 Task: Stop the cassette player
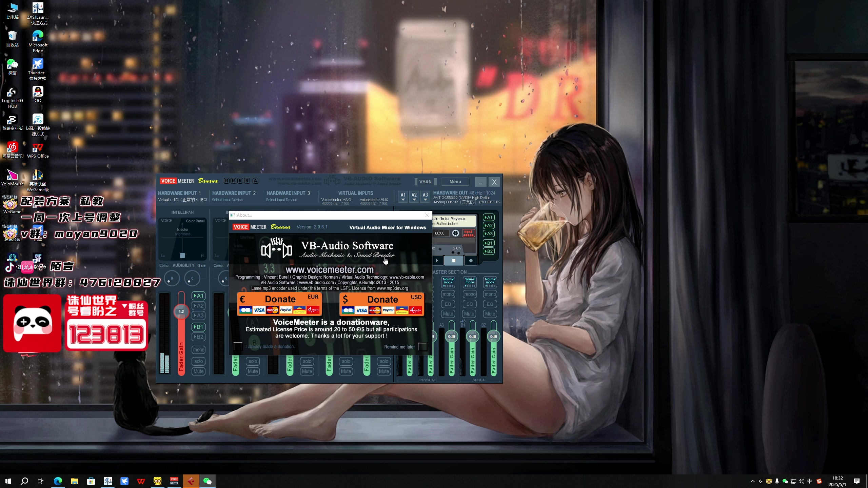454,261
